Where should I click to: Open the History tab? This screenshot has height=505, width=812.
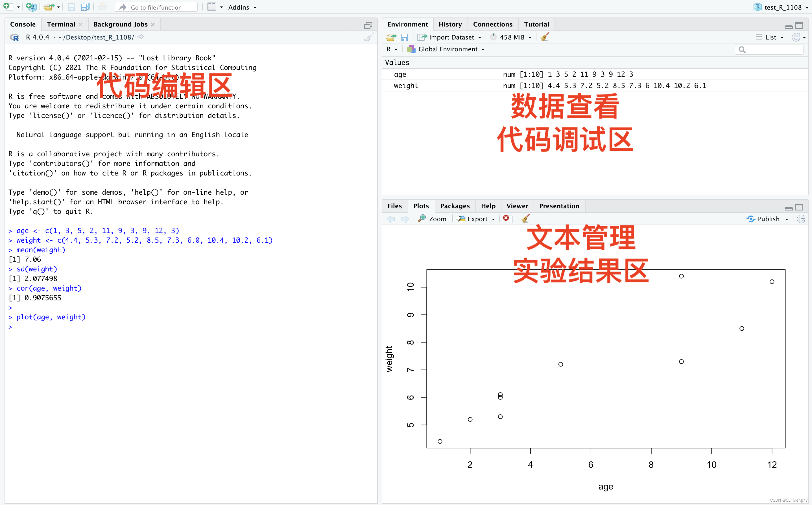450,24
